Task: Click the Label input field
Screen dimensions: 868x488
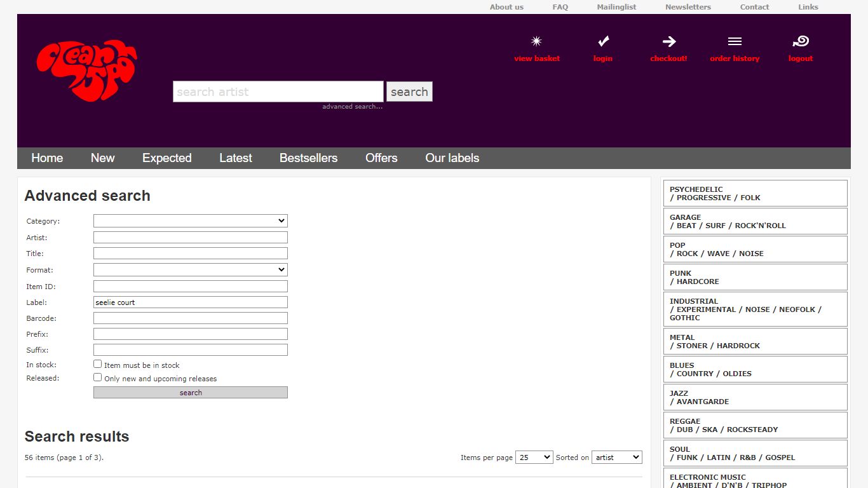Action: [191, 302]
